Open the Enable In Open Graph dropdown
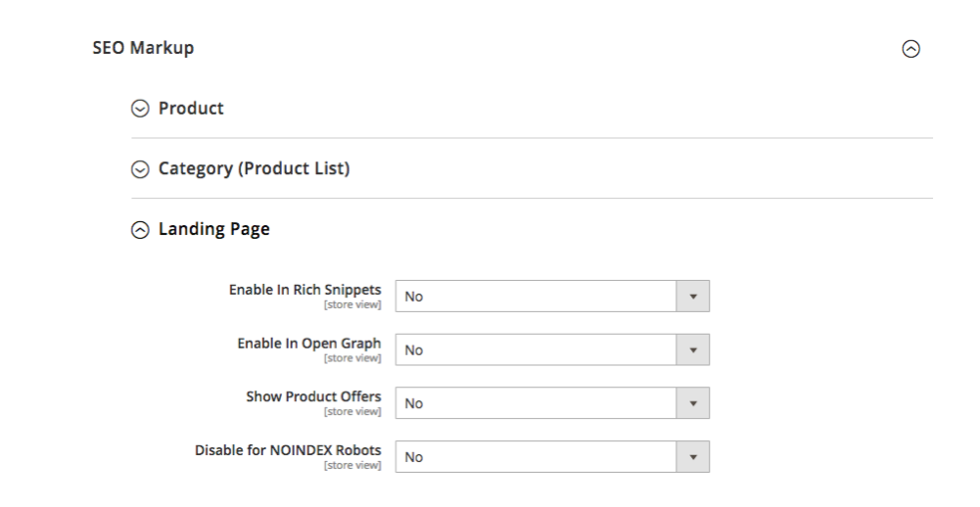 coord(552,350)
